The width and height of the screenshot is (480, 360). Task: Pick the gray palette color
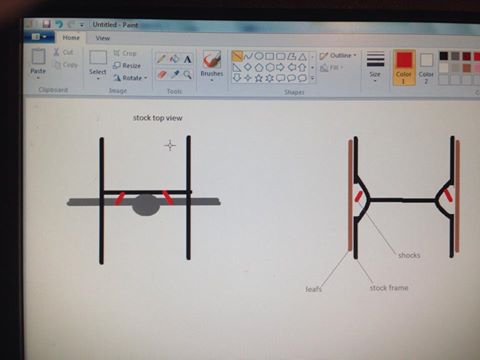tap(455, 56)
